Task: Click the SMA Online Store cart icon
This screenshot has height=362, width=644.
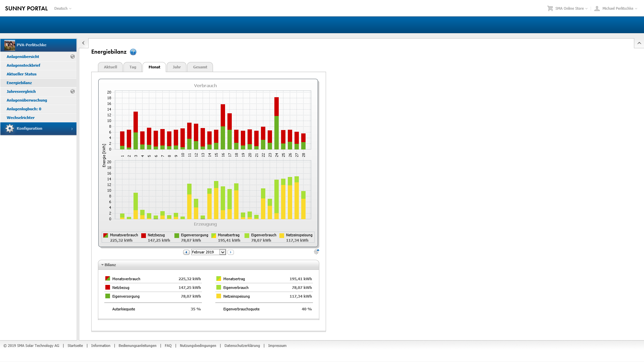Action: click(x=550, y=8)
